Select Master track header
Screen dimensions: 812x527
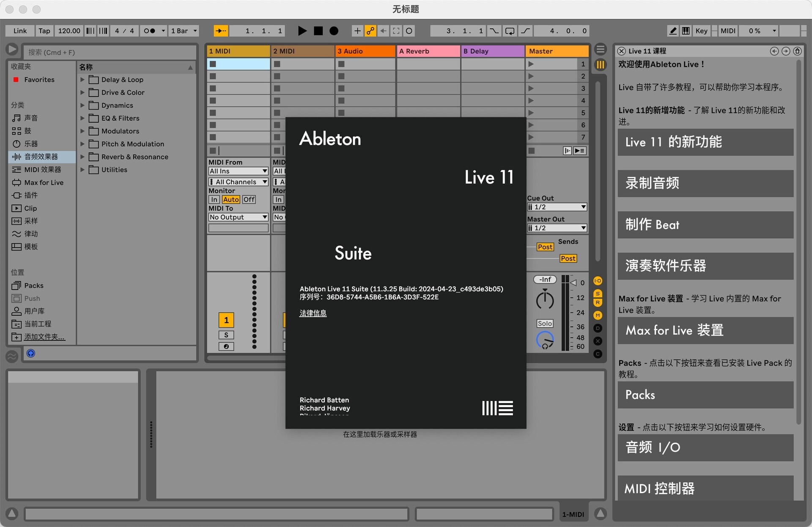point(557,51)
